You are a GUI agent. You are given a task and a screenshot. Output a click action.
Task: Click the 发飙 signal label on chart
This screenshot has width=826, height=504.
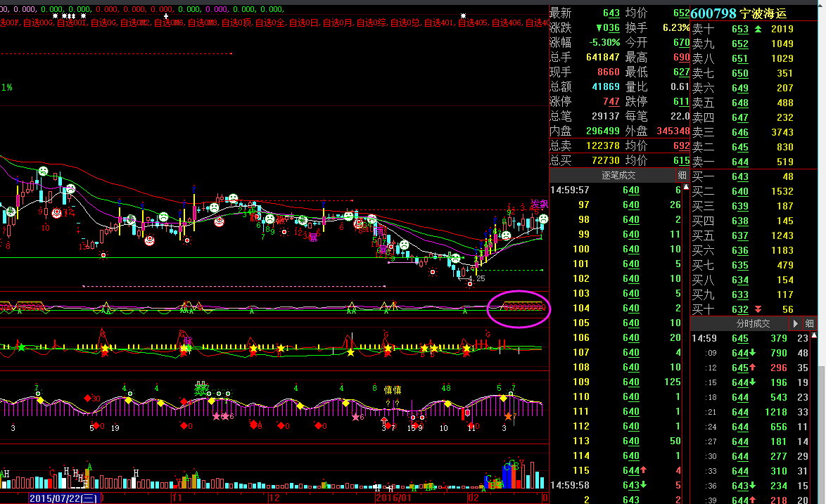click(539, 204)
